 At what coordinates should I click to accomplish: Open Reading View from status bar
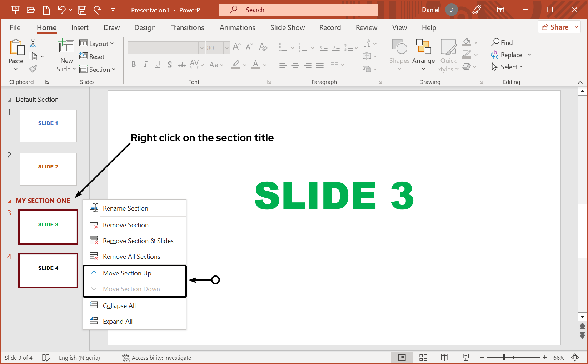tap(444, 358)
